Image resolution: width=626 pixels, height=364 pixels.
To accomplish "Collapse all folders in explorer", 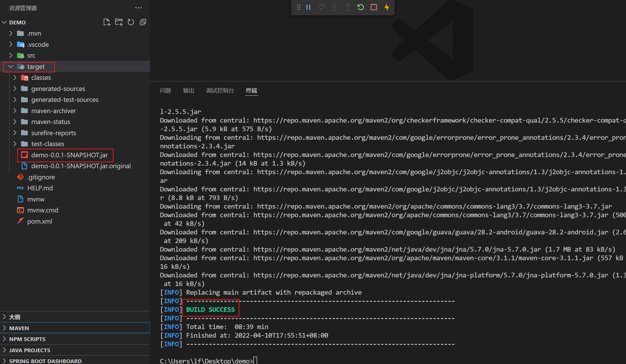I will (143, 22).
